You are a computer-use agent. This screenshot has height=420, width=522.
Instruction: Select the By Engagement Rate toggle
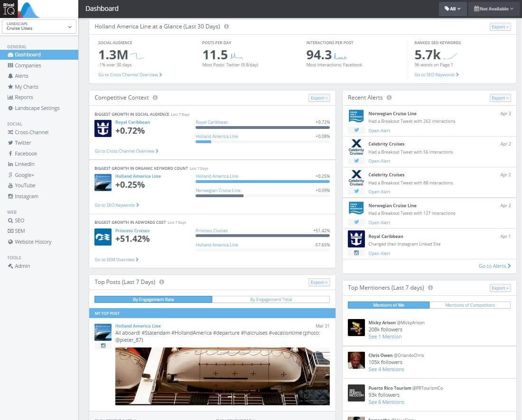(x=153, y=299)
